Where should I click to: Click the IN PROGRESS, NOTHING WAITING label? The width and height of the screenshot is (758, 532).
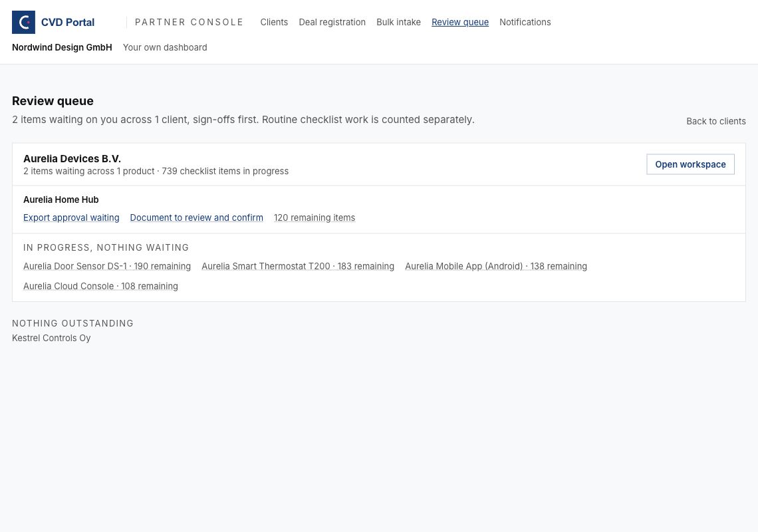pos(106,247)
